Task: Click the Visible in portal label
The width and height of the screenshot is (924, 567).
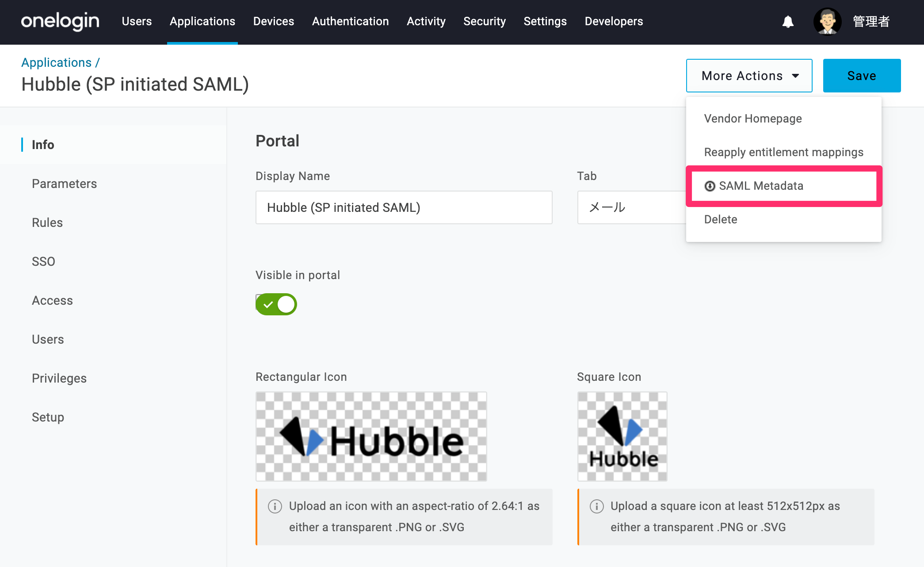Action: click(298, 275)
